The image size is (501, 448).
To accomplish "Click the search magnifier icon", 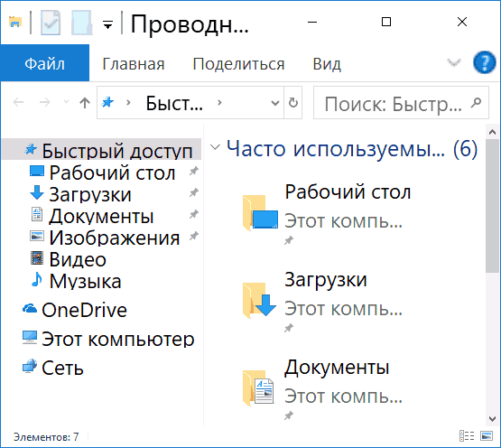I will click(476, 102).
